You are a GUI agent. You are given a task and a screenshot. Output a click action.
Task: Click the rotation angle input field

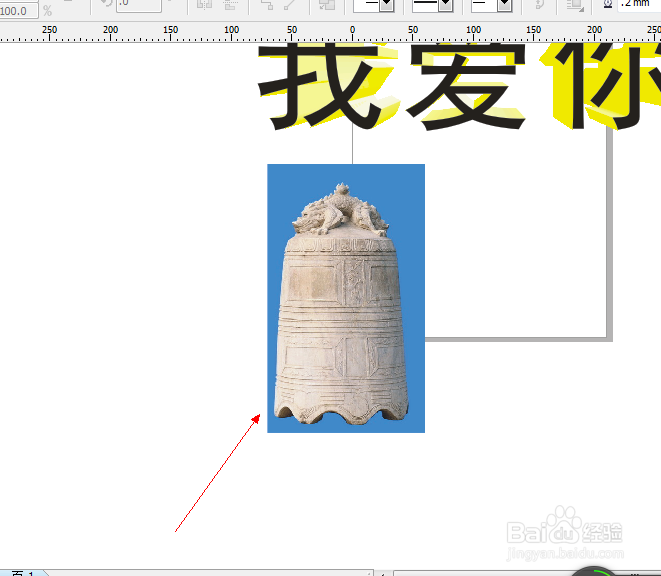pyautogui.click(x=139, y=5)
